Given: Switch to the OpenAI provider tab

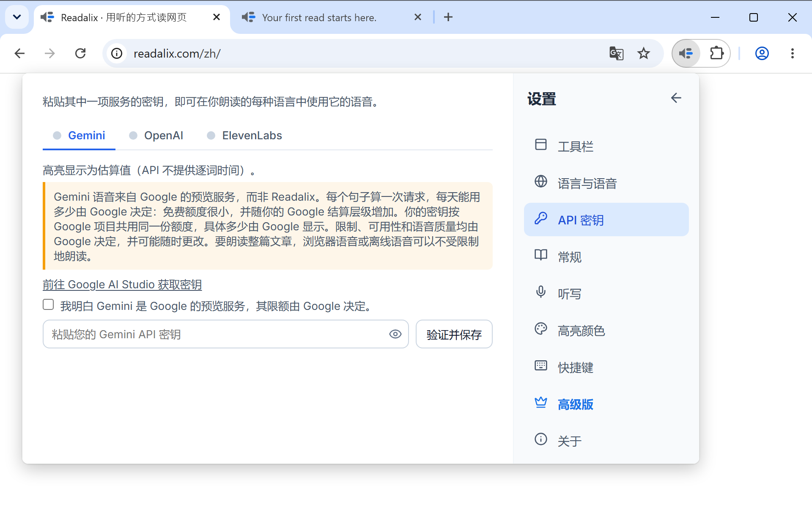Looking at the screenshot, I should tap(156, 135).
